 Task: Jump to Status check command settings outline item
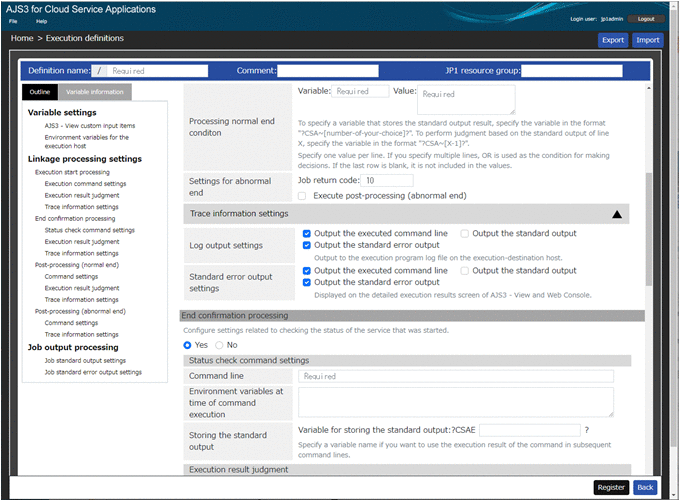coord(90,230)
